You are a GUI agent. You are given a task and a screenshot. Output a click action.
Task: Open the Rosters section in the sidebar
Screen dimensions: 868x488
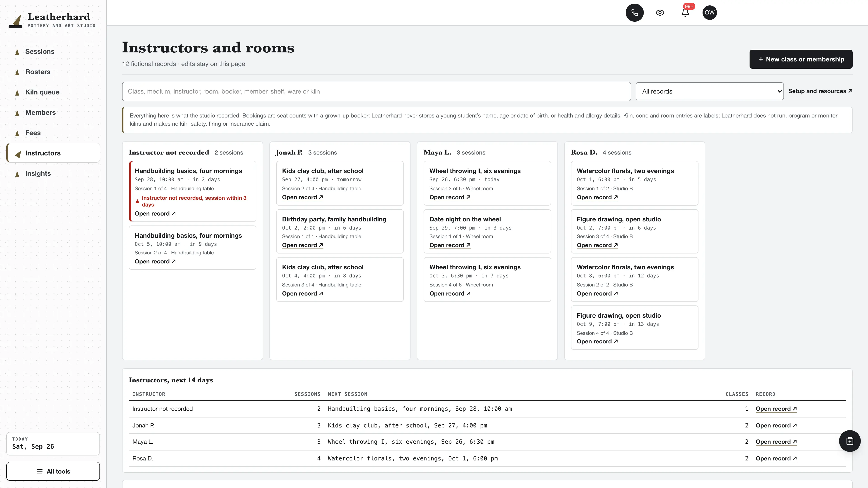(x=53, y=72)
